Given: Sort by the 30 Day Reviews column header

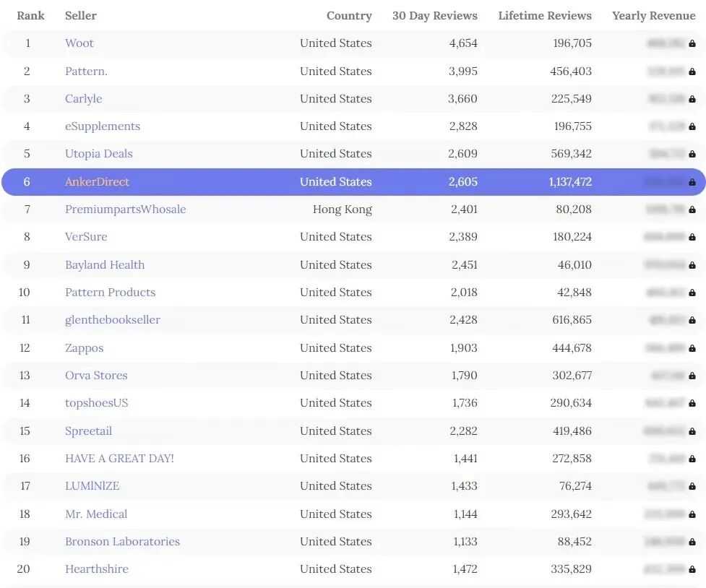Looking at the screenshot, I should click(x=434, y=16).
